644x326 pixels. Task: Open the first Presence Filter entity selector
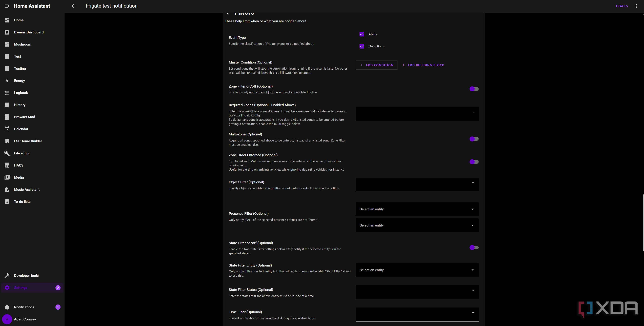[417, 209]
